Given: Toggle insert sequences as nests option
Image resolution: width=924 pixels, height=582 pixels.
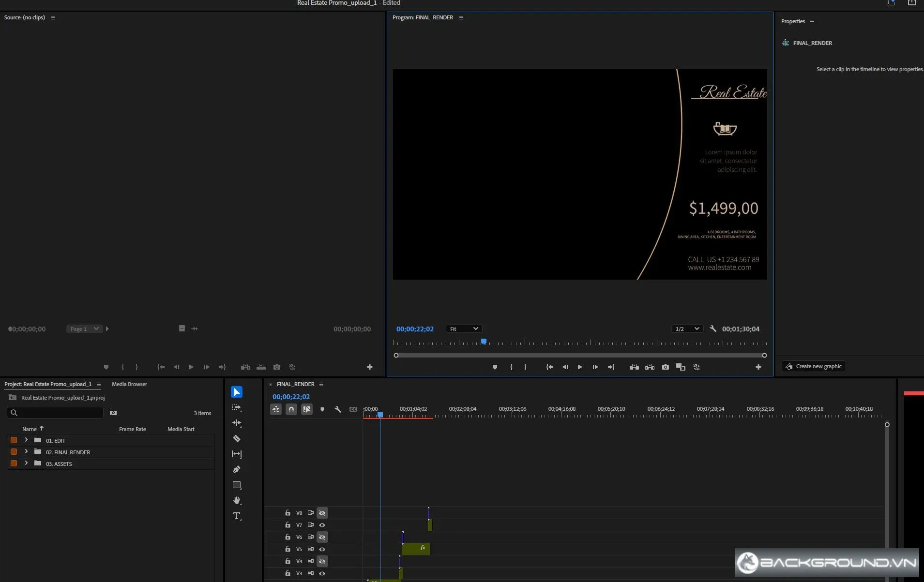Looking at the screenshot, I should [276, 409].
